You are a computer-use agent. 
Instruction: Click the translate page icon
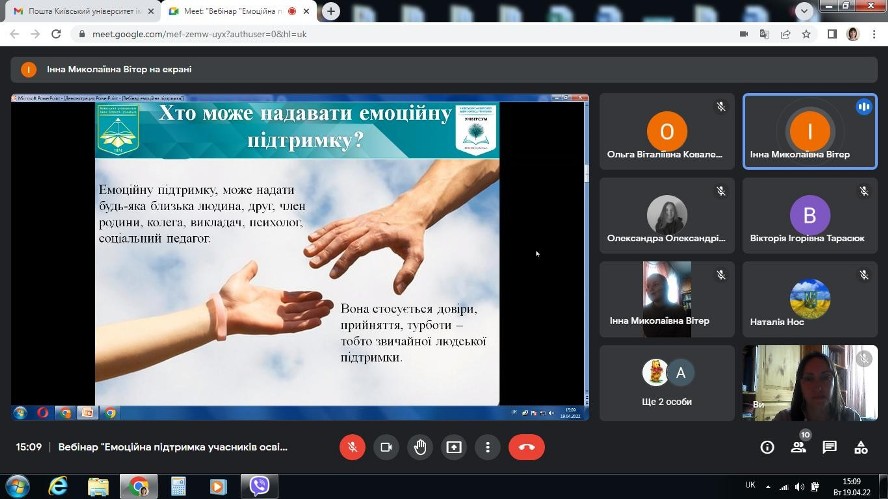(x=765, y=34)
